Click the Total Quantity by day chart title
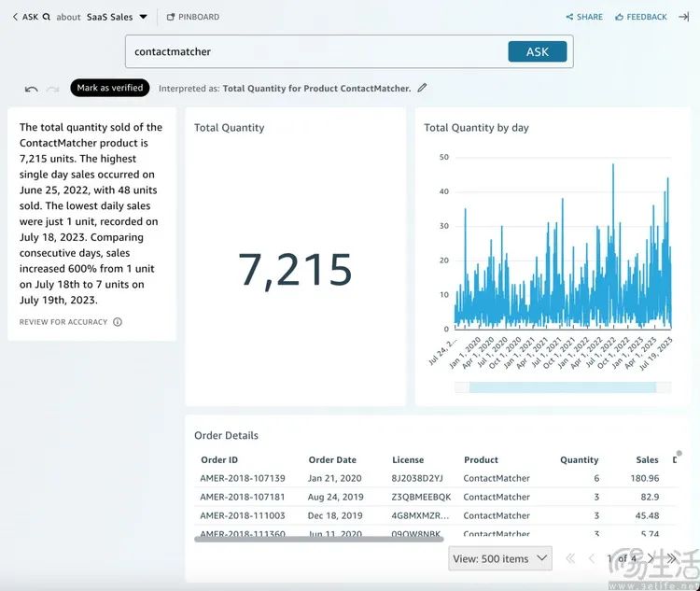 point(476,128)
